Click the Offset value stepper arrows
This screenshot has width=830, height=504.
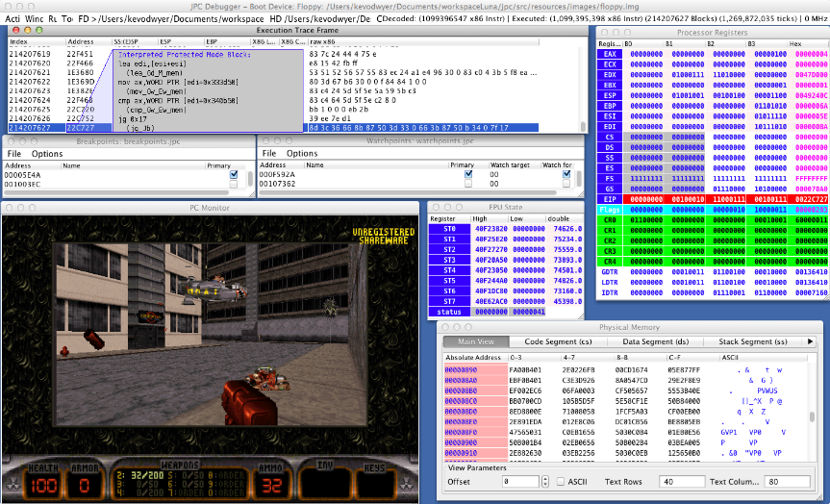(545, 481)
